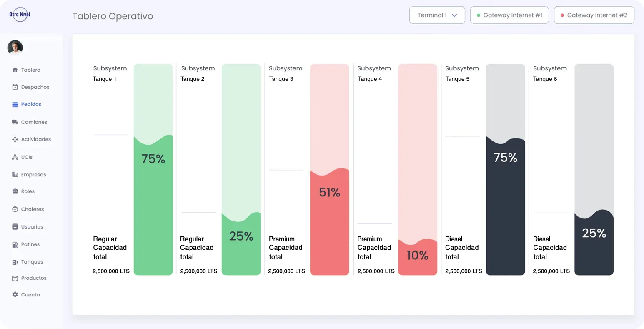Expand the chevron next to Terminal 1
Image resolution: width=644 pixels, height=329 pixels.
(x=454, y=15)
